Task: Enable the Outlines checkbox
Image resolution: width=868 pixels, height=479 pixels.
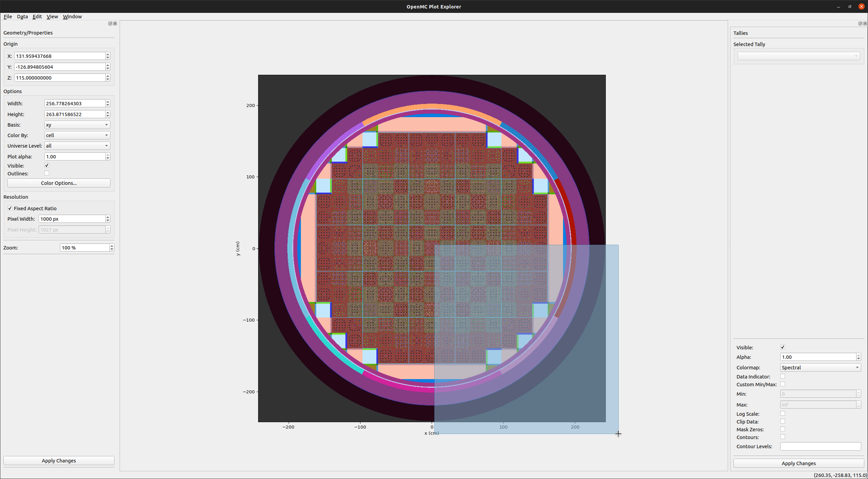Action: [x=47, y=173]
